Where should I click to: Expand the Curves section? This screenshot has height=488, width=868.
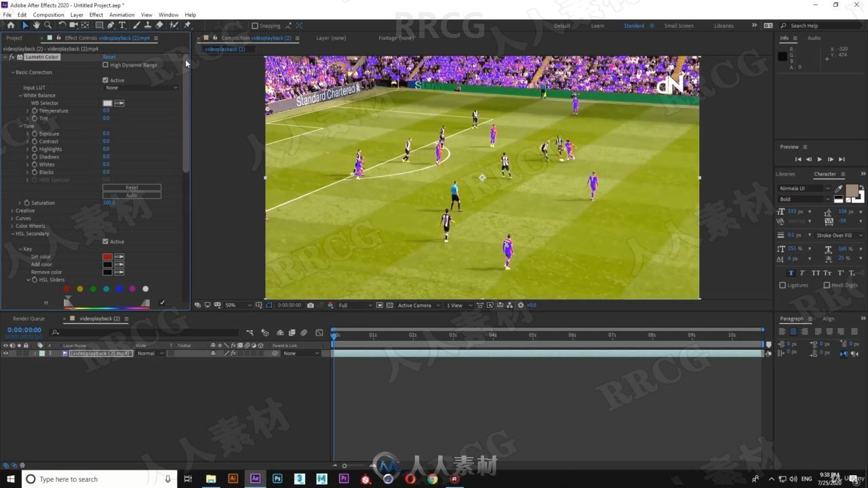point(12,218)
